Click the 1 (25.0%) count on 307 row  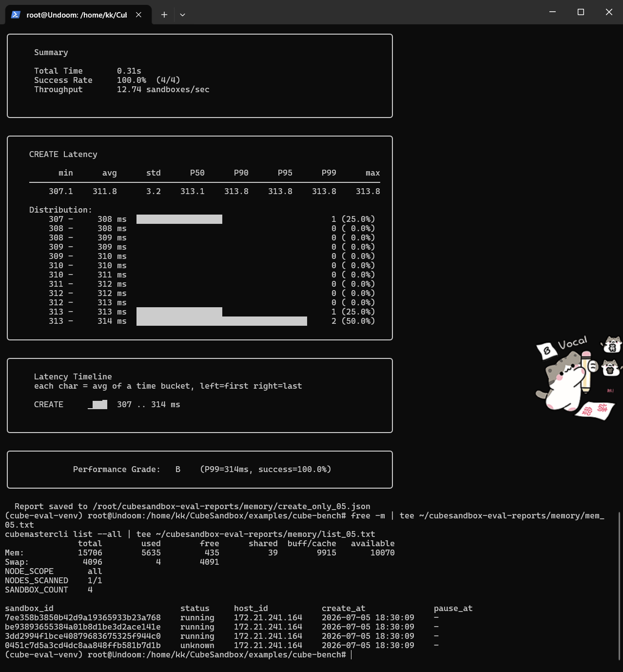tap(353, 219)
